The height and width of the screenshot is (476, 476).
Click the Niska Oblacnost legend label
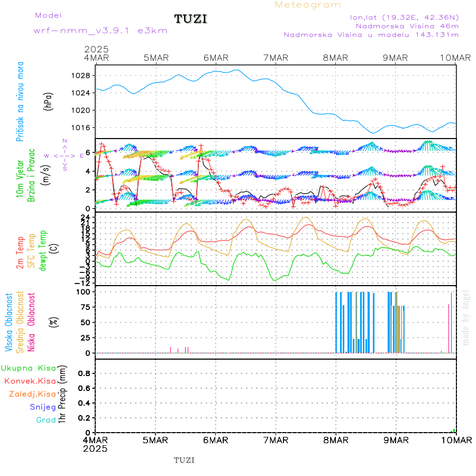coord(32,322)
